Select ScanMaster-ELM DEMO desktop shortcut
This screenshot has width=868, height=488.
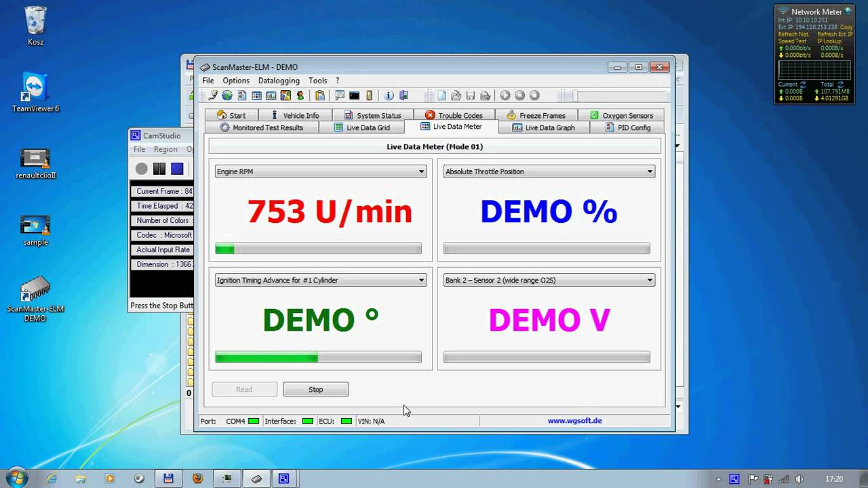click(x=35, y=298)
